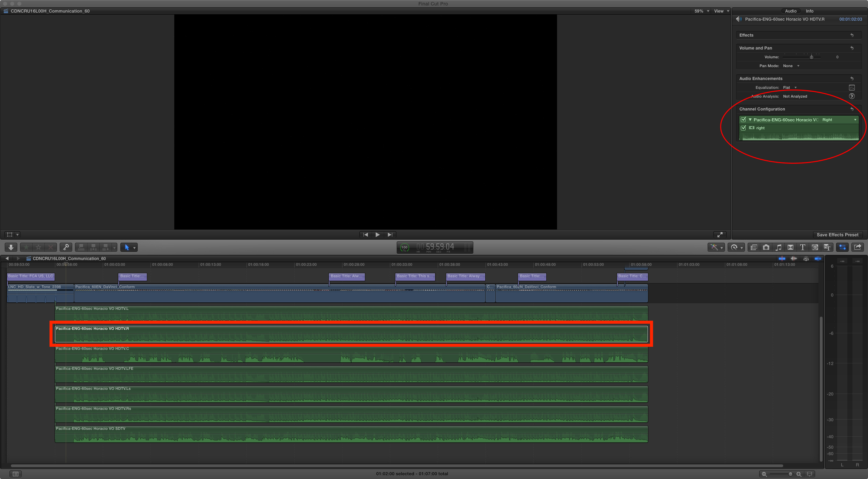Image resolution: width=868 pixels, height=479 pixels.
Task: Click the Append clip edit icon
Action: point(106,247)
